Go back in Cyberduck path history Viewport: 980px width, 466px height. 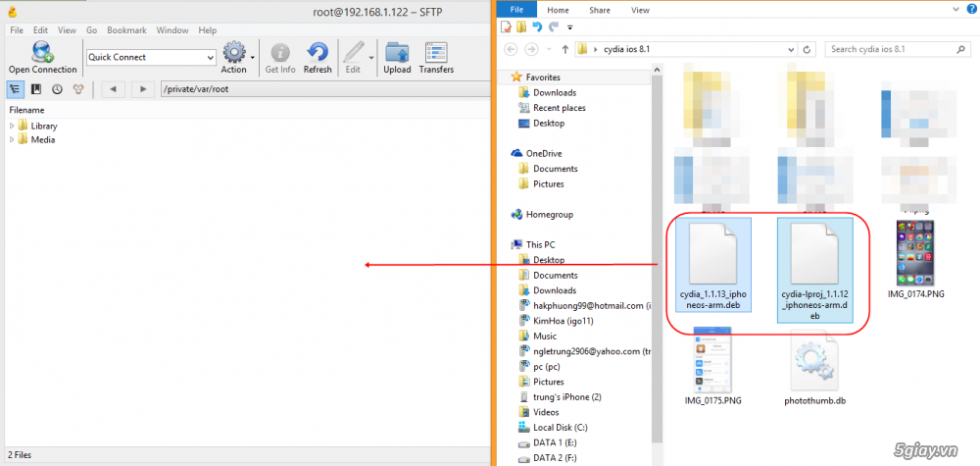point(113,89)
